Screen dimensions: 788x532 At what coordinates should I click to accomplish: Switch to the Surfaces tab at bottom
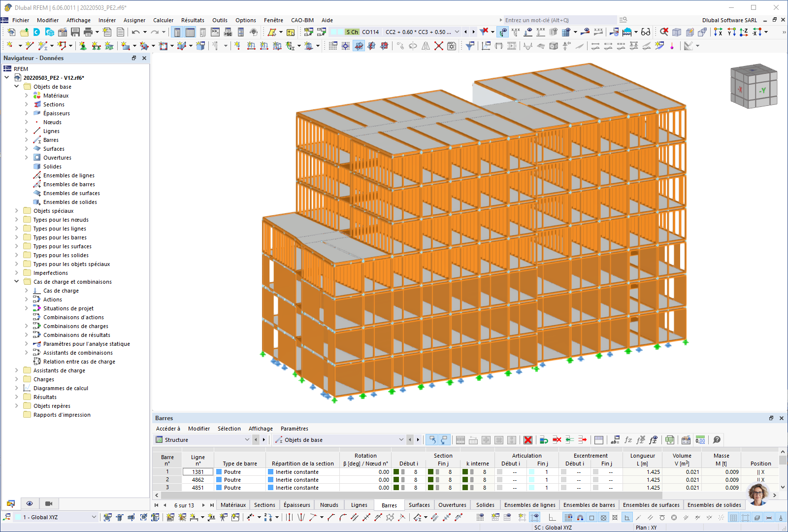coord(419,505)
